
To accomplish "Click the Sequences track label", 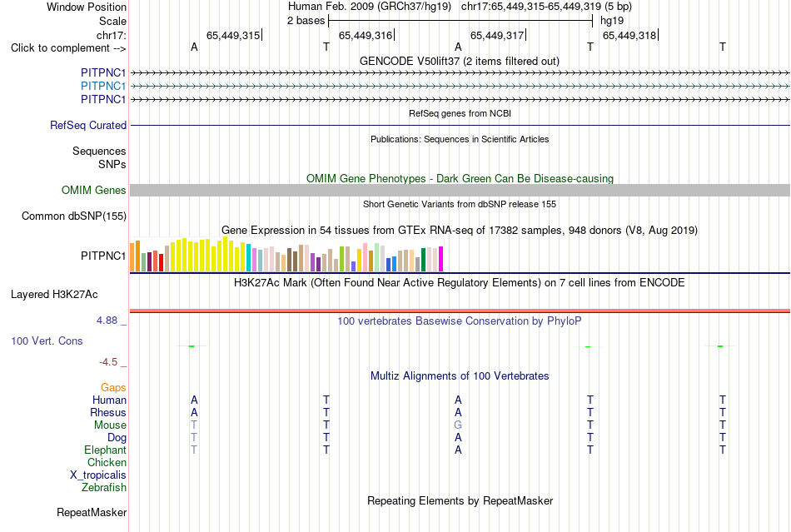I will 99,151.
